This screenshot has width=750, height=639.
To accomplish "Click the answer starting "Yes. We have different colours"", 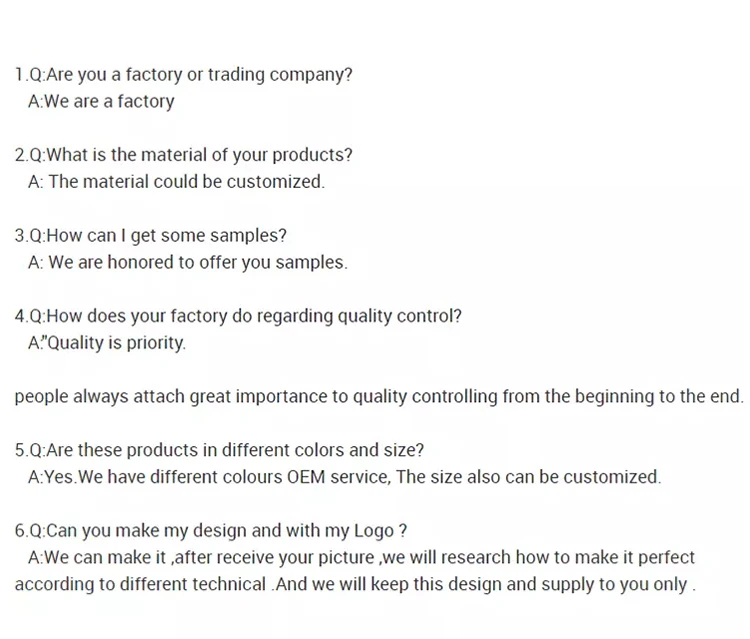I will point(345,477).
